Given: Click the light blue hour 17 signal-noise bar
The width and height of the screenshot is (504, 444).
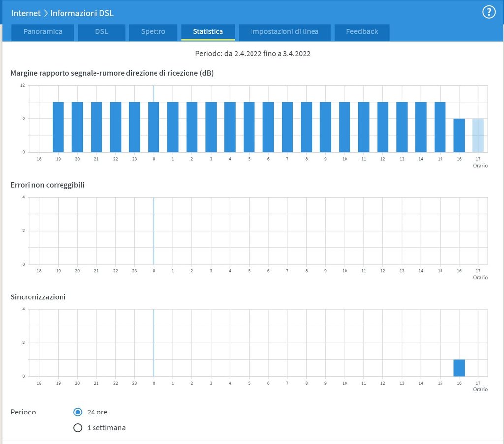Looking at the screenshot, I should point(478,136).
